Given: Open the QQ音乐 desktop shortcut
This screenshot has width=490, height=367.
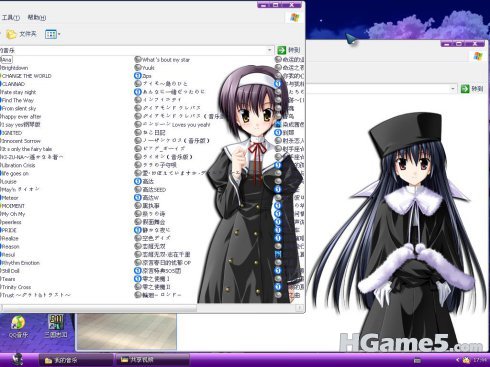Looking at the screenshot, I should click(18, 327).
